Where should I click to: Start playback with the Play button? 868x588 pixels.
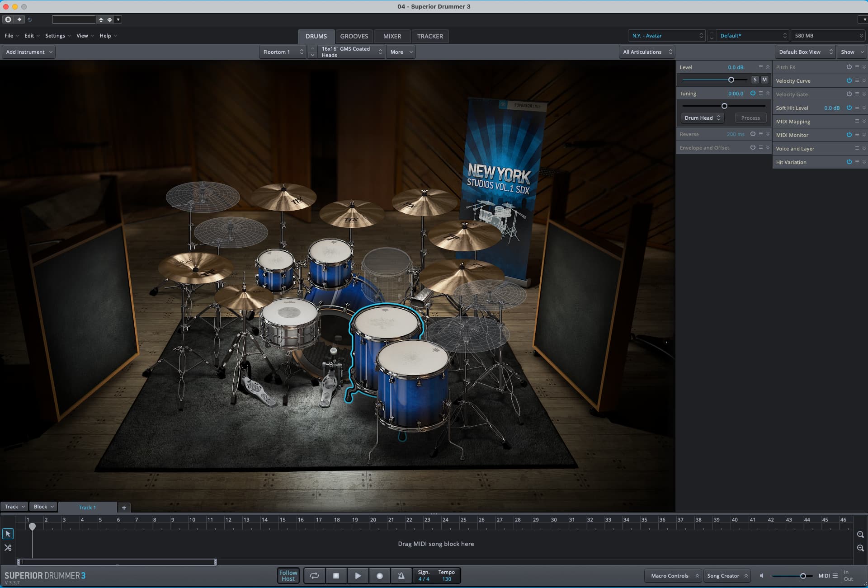(x=358, y=575)
